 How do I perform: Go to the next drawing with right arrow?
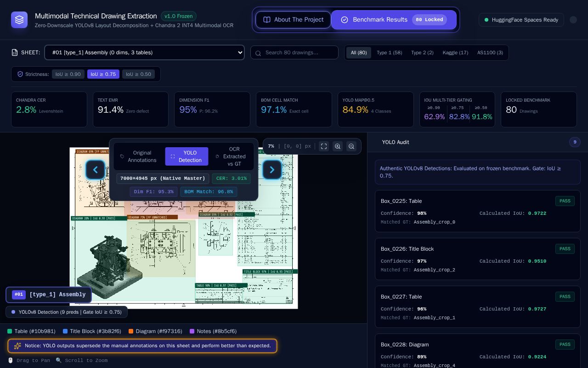tap(272, 170)
